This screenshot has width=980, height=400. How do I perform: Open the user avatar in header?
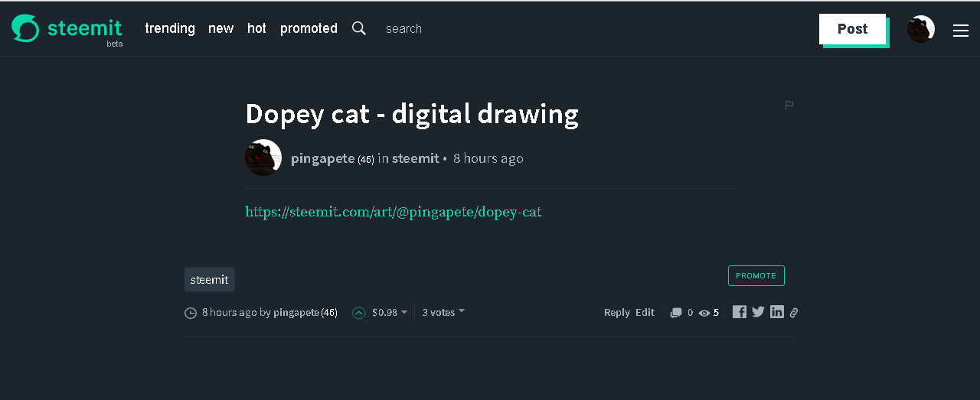coord(920,29)
